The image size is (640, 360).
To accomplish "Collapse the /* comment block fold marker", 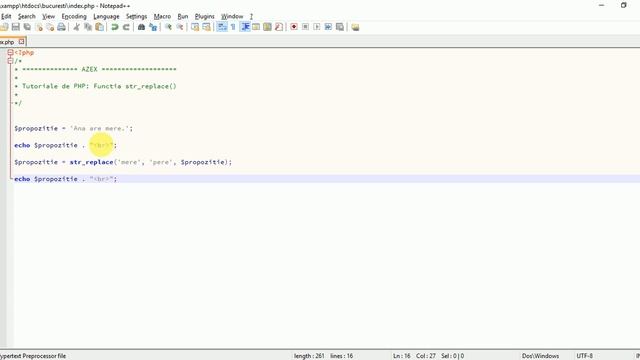I will coord(10,61).
